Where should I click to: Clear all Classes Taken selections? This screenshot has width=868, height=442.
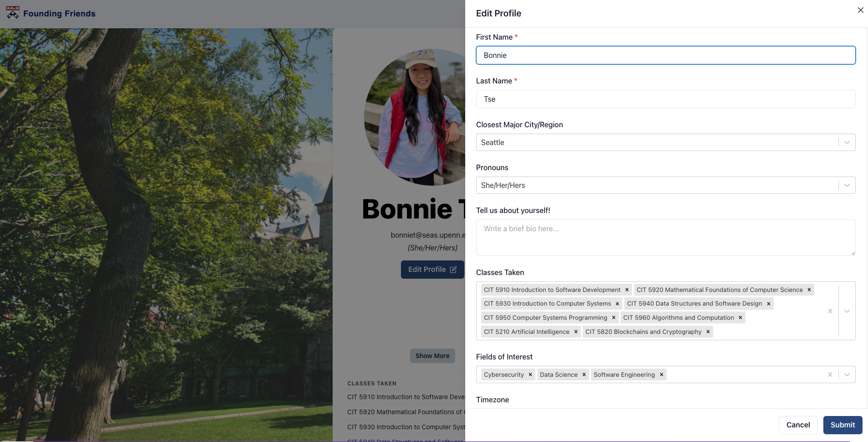click(830, 311)
